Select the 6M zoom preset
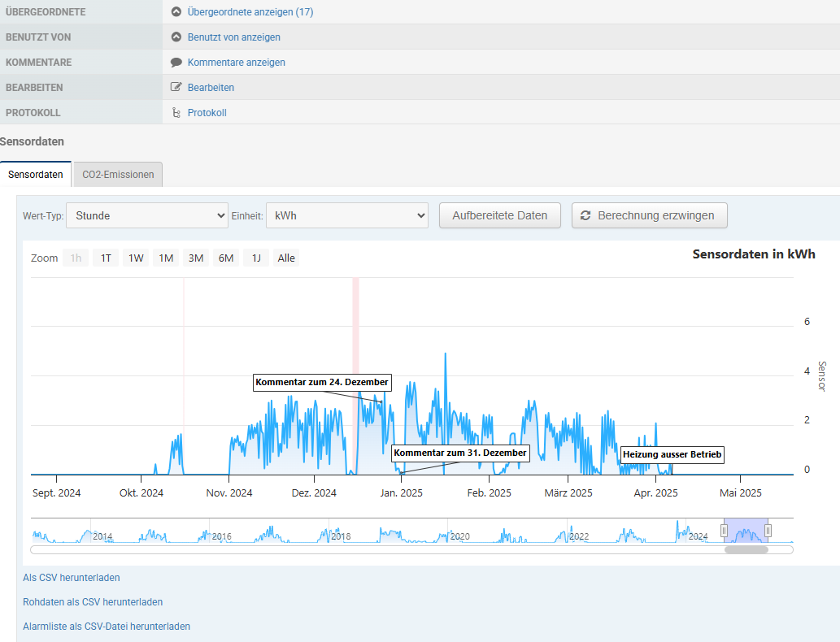840x642 pixels. click(225, 258)
